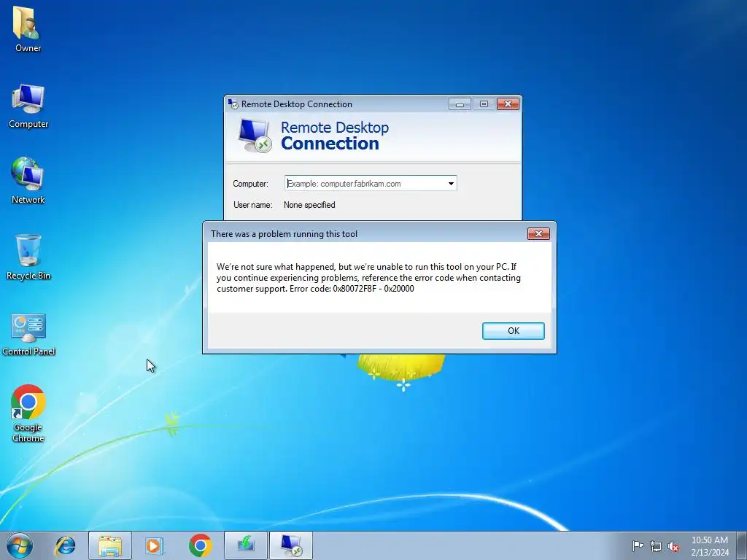Maximize the Remote Desktop Connection window
Viewport: 747px width, 560px height.
pyautogui.click(x=484, y=104)
